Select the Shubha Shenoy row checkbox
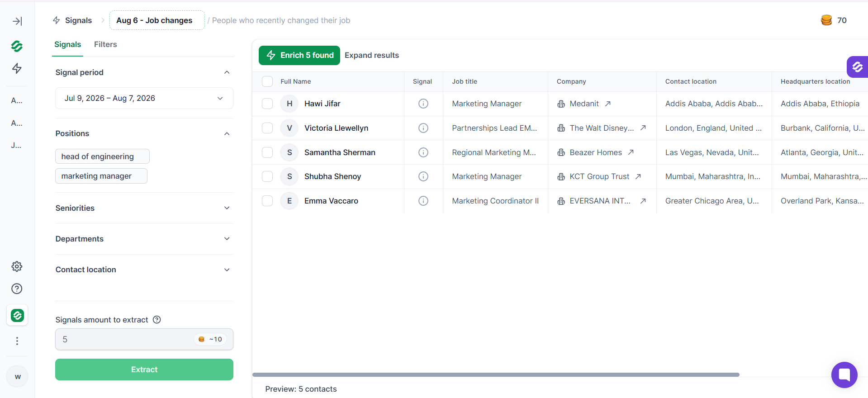Viewport: 868px width, 398px height. click(x=267, y=176)
